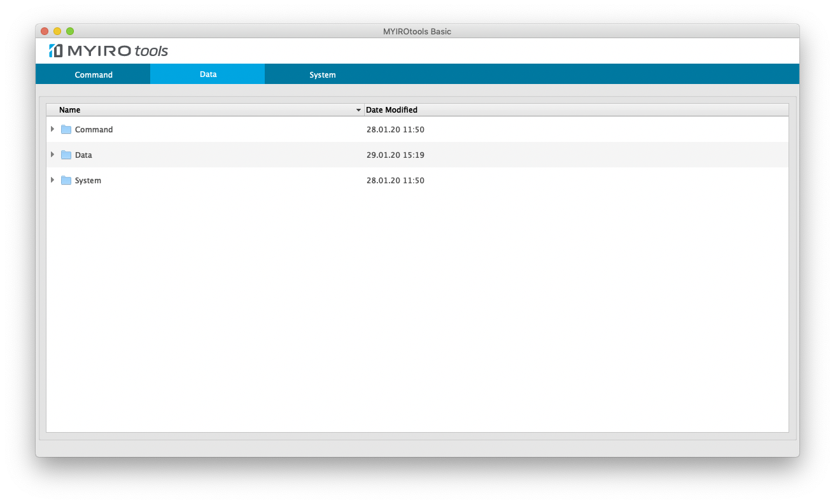Click the Data folder icon
Viewport: 835px width, 504px height.
tap(66, 155)
